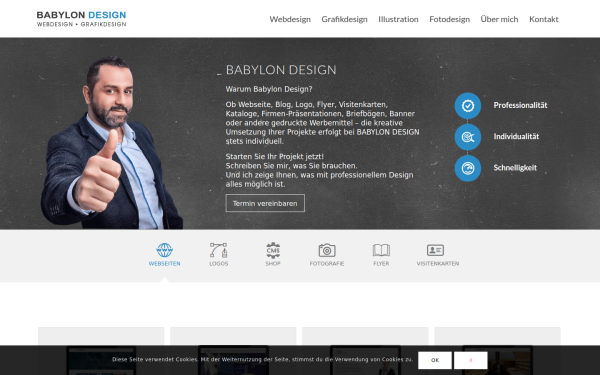Switch to the FOTOGRAFIE tab label

pyautogui.click(x=327, y=264)
